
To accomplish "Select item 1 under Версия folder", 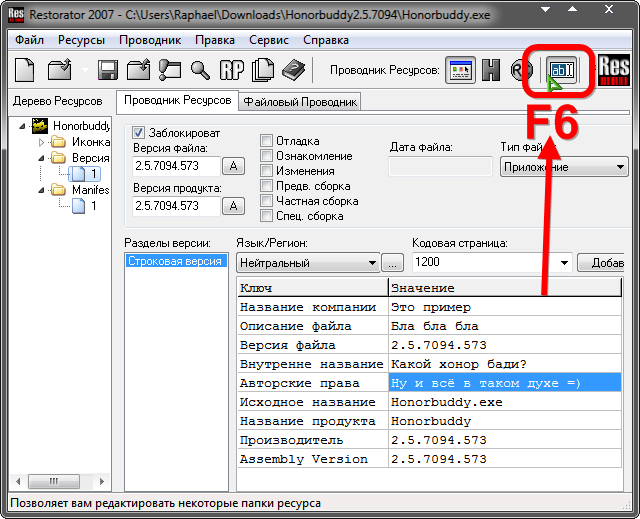I will click(x=84, y=174).
